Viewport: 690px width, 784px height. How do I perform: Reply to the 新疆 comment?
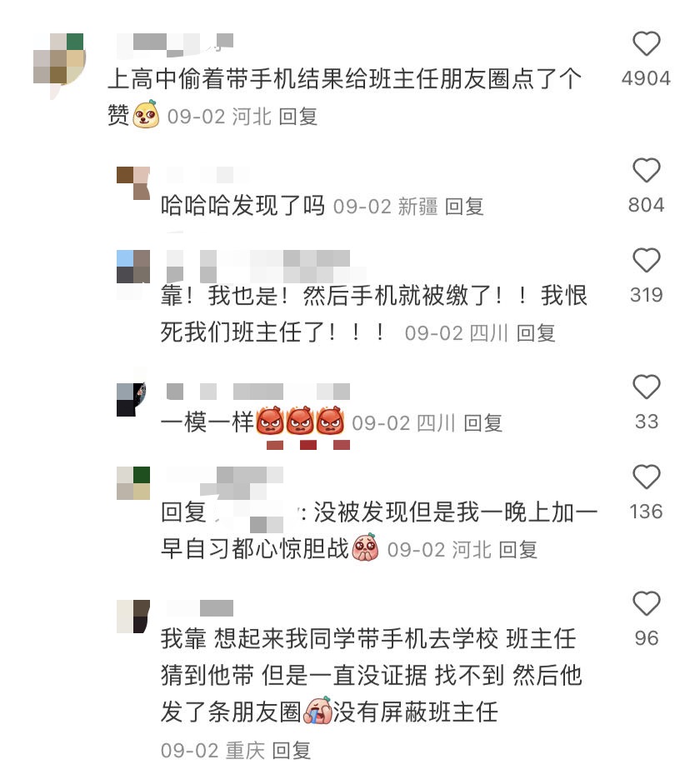click(464, 207)
